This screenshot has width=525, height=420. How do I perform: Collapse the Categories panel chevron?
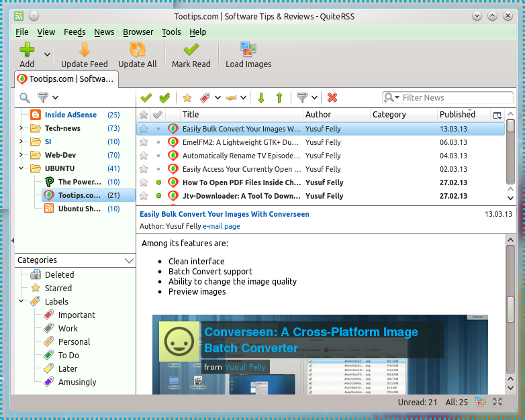pos(129,261)
